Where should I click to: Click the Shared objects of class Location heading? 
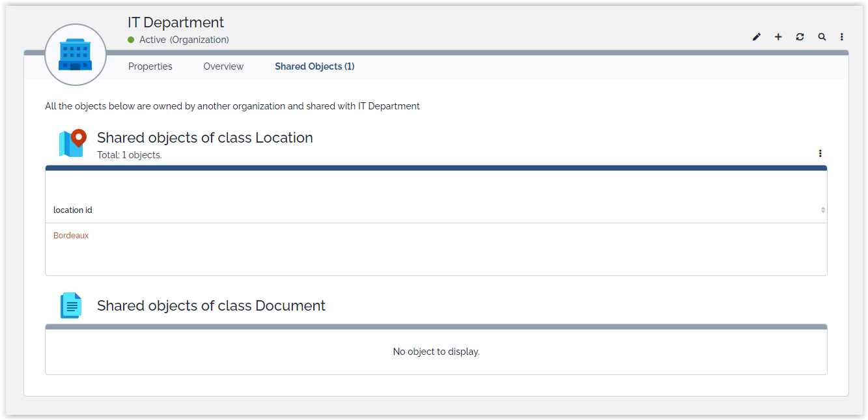(x=204, y=137)
